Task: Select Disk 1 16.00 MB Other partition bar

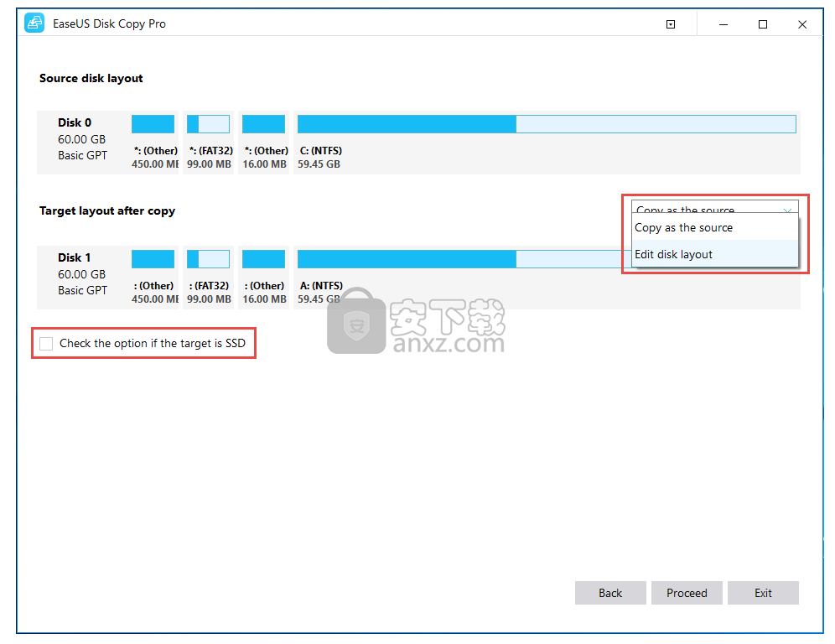Action: pos(263,259)
